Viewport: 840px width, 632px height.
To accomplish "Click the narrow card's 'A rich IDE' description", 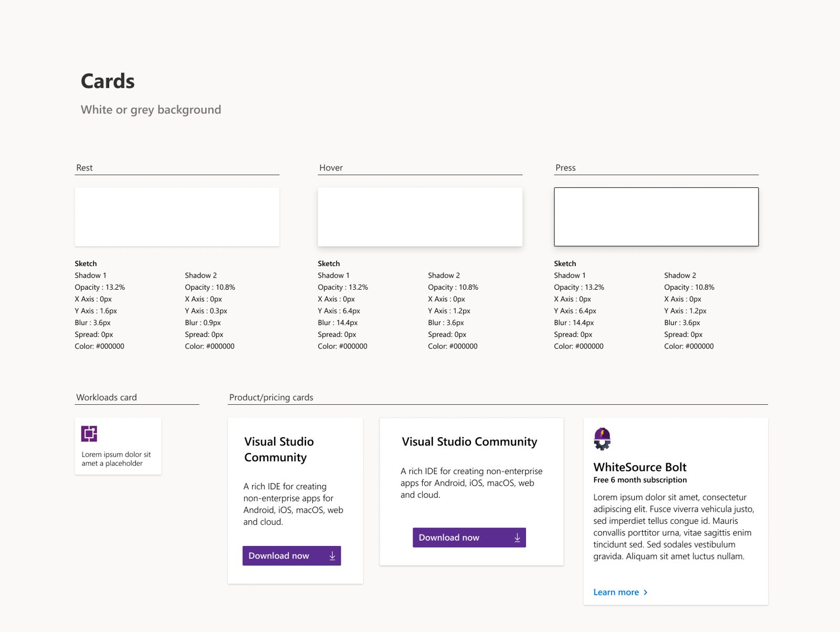I will [x=293, y=504].
